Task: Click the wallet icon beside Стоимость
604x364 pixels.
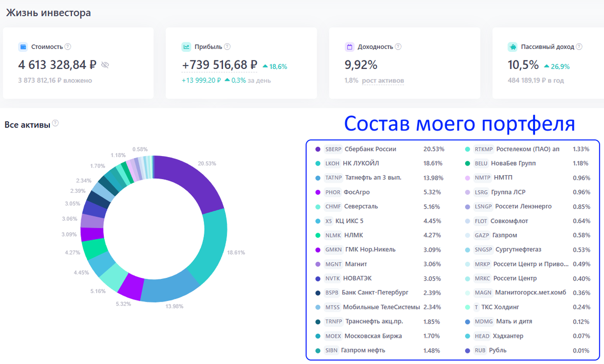Action: point(23,47)
